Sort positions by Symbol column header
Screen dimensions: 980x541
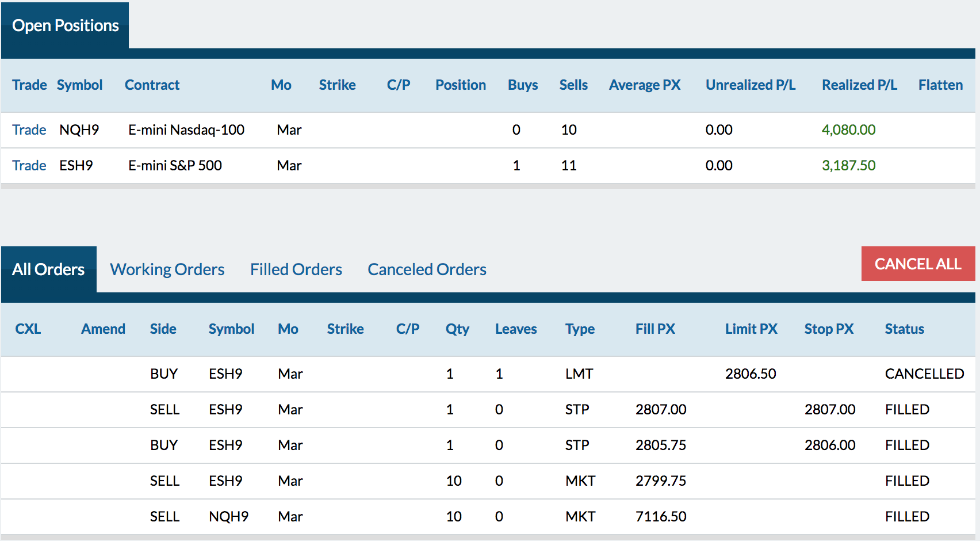click(79, 85)
